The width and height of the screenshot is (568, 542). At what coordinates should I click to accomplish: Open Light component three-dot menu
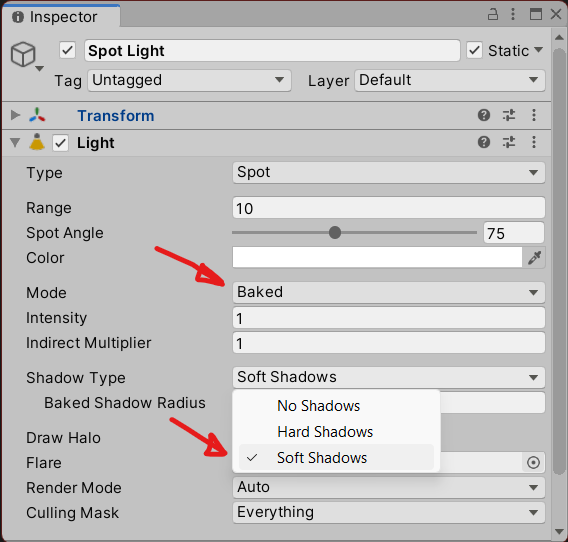[534, 142]
